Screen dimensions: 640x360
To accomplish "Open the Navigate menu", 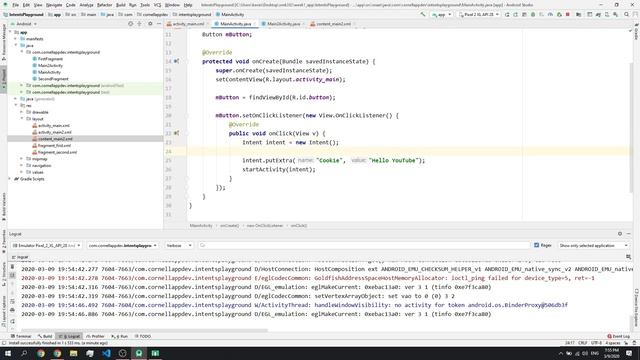I will (x=54, y=5).
